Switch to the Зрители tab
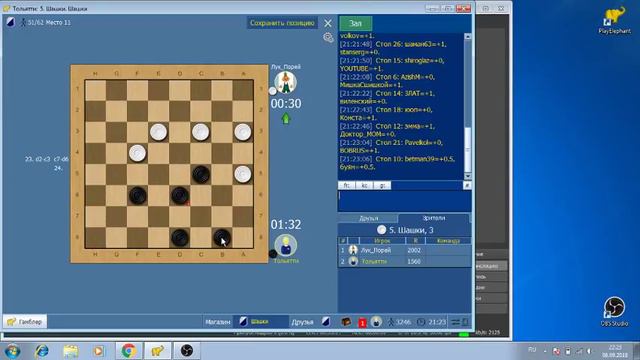This screenshot has height=360, width=640. click(433, 218)
